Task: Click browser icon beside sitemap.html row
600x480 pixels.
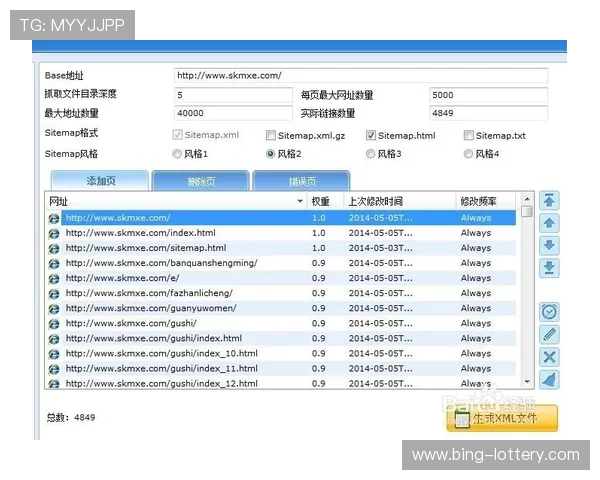Action: click(54, 248)
